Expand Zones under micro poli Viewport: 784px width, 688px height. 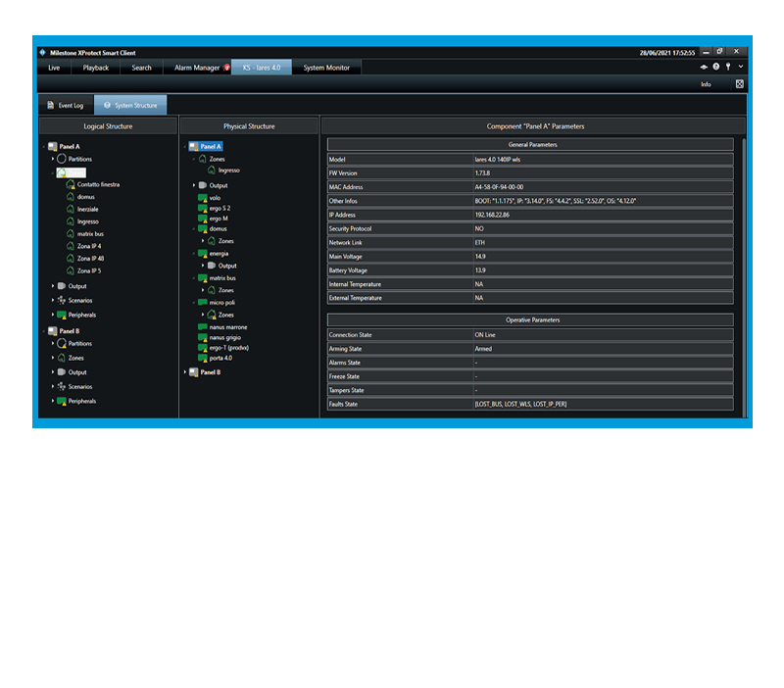[x=203, y=315]
